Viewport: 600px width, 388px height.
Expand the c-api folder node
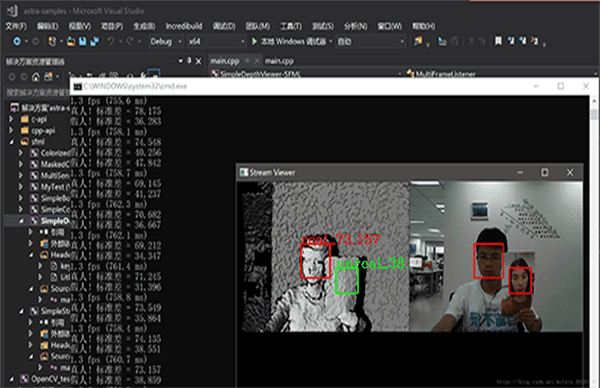11,119
